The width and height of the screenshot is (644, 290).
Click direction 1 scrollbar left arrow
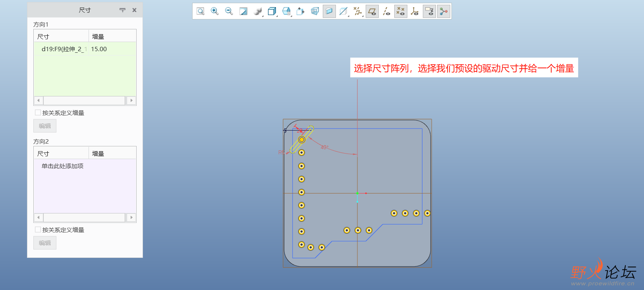tap(39, 100)
